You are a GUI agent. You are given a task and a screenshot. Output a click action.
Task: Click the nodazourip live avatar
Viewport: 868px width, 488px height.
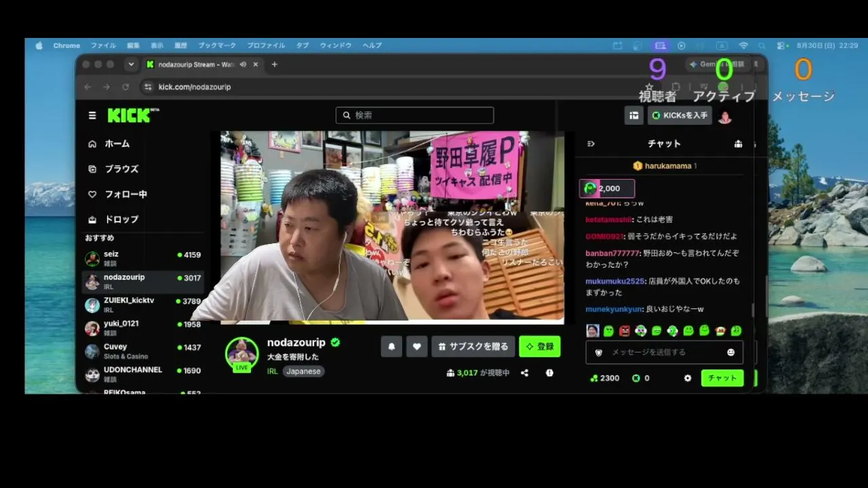[x=242, y=354]
